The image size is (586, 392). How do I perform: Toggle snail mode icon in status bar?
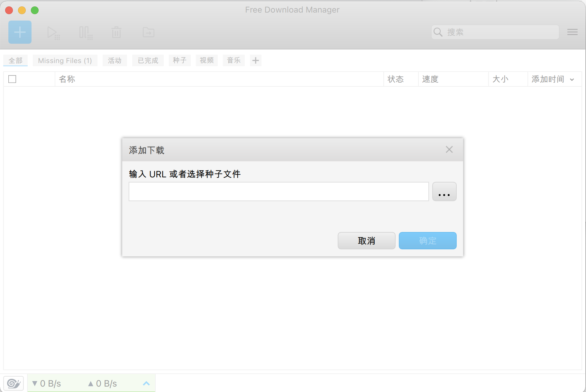[x=14, y=383]
